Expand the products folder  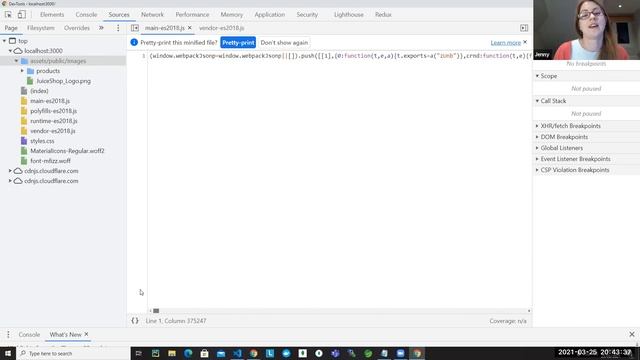pos(22,71)
